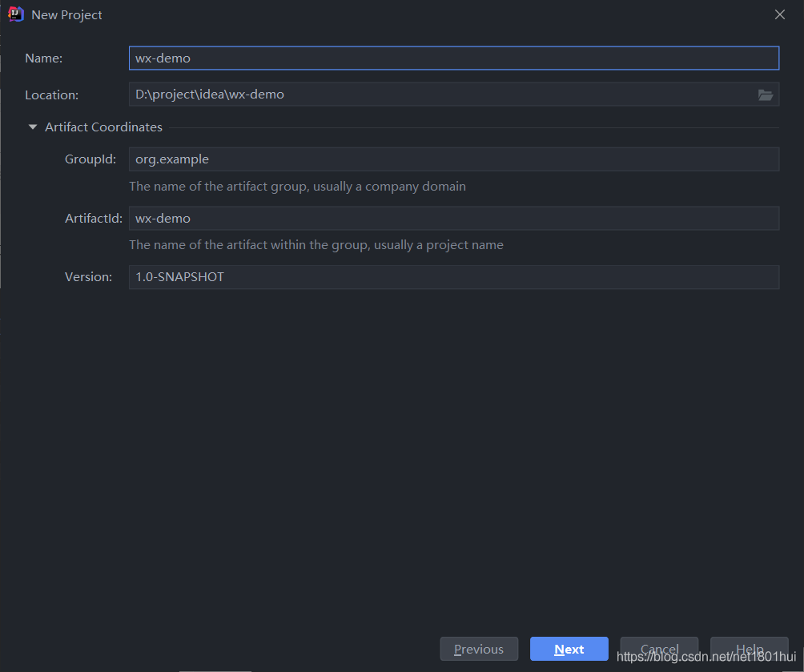Collapse the Artifact Coordinates section
Image resolution: width=804 pixels, height=672 pixels.
tap(33, 127)
